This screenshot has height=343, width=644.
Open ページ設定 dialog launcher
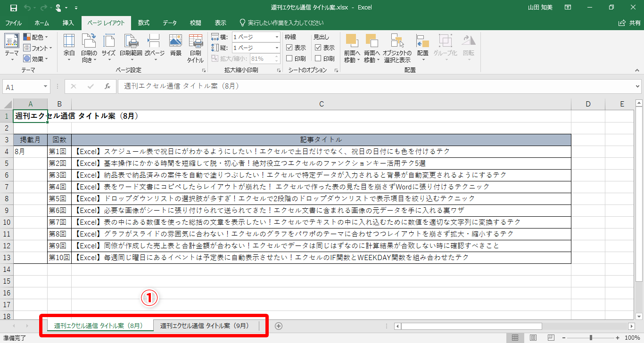204,71
